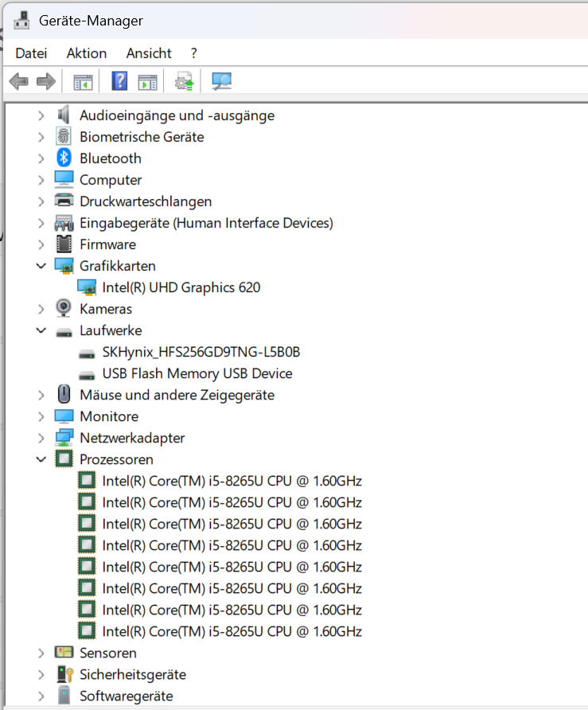Open the Aktion menu

coord(87,53)
